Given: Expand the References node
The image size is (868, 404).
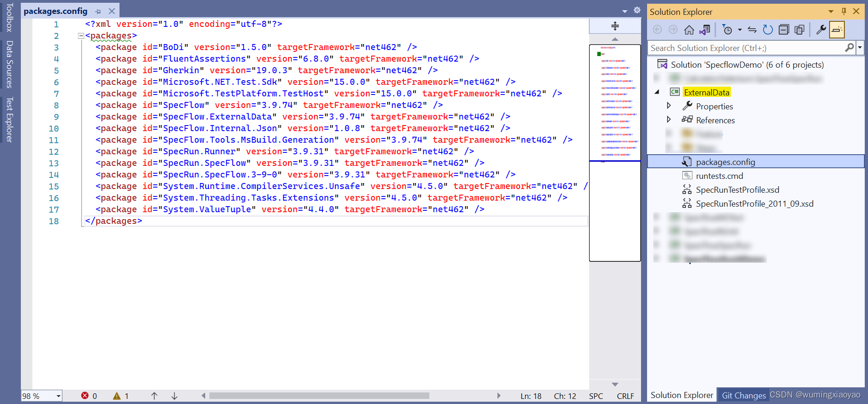Looking at the screenshot, I should (668, 120).
